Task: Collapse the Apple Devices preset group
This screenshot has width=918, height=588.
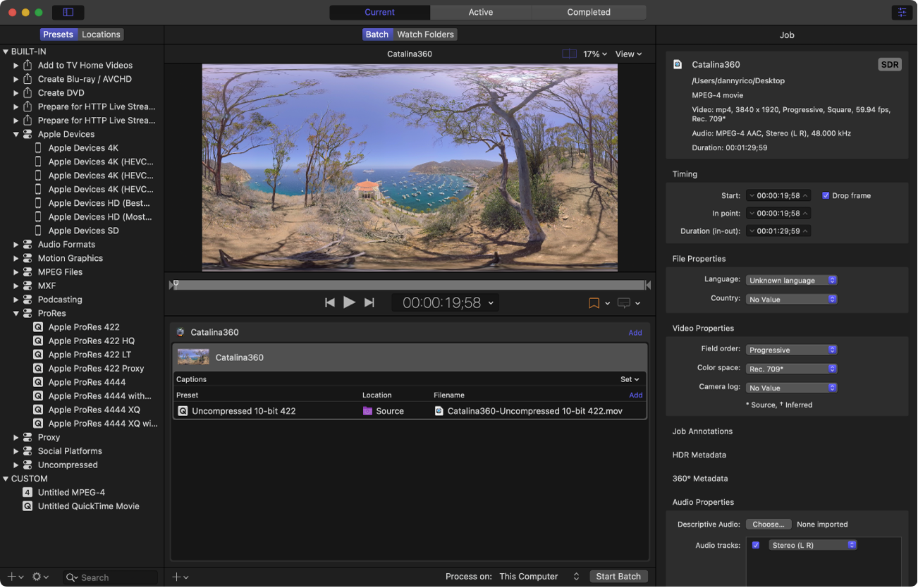Action: 16,134
